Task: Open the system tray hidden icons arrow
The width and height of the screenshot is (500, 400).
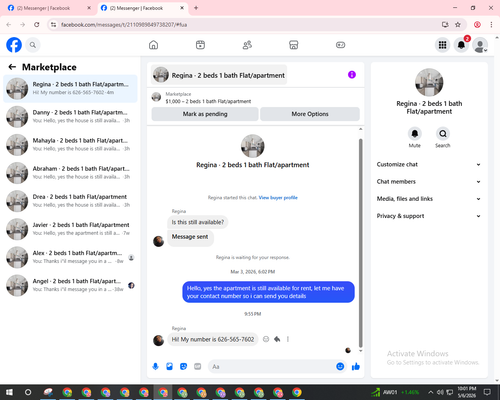Action: click(x=430, y=392)
